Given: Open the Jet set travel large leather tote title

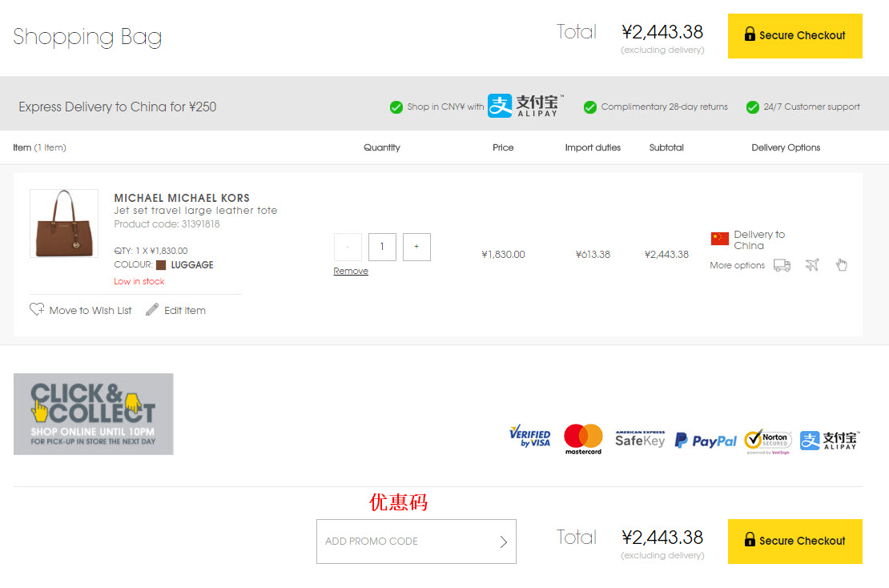Looking at the screenshot, I should click(195, 211).
